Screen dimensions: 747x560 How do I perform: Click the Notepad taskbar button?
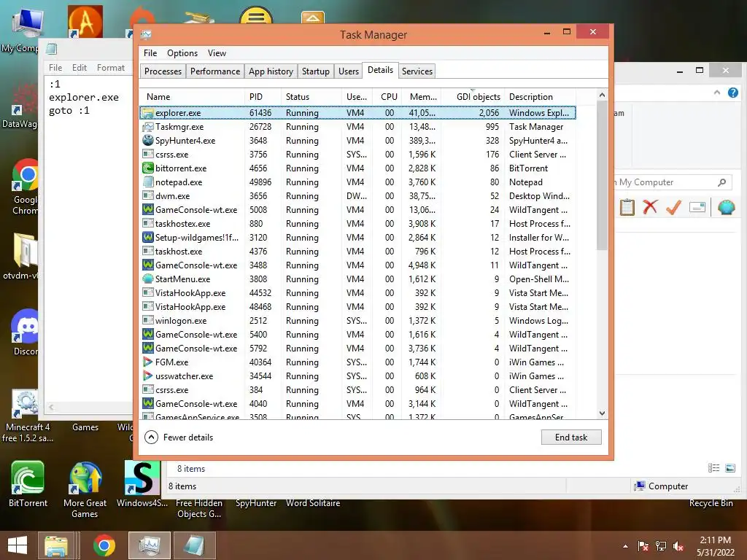click(194, 545)
